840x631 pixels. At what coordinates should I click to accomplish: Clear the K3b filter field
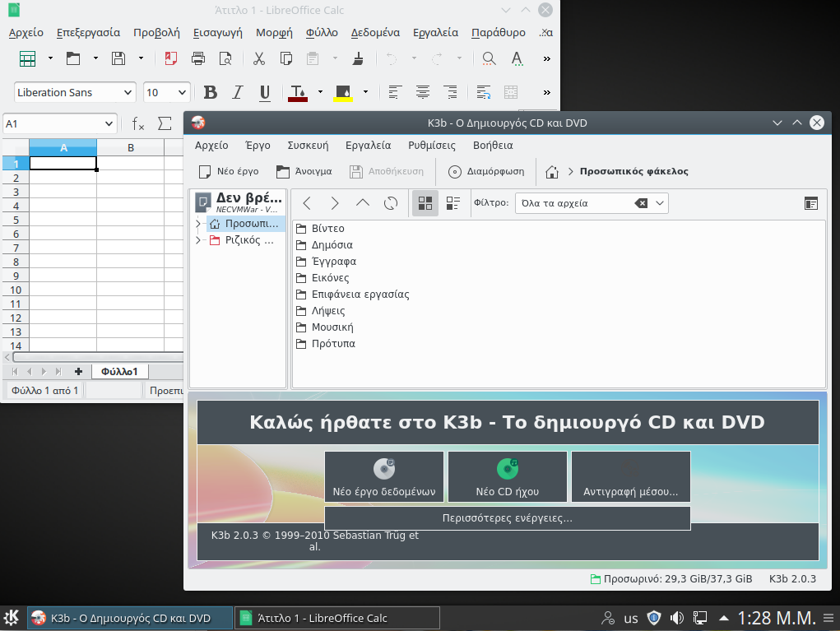coord(641,203)
